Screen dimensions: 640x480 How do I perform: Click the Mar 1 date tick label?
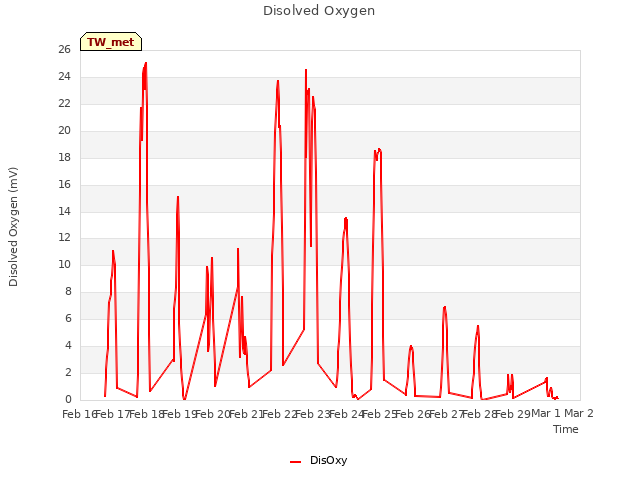coord(546,413)
